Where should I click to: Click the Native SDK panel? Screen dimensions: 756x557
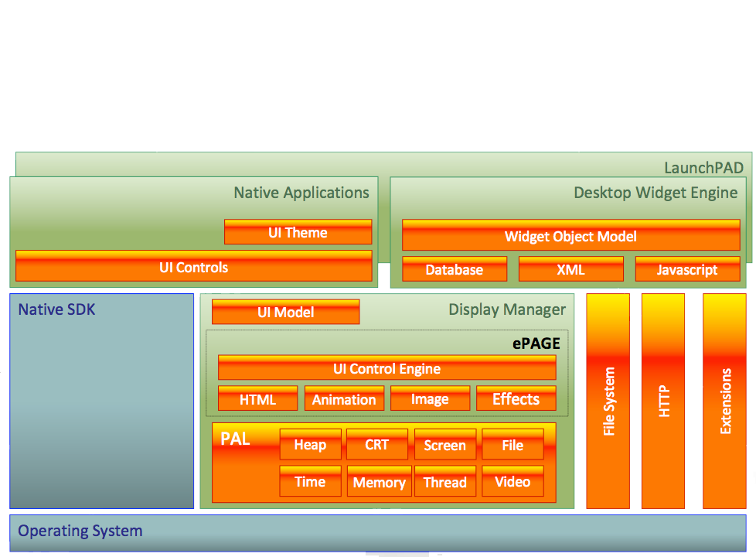pos(101,401)
